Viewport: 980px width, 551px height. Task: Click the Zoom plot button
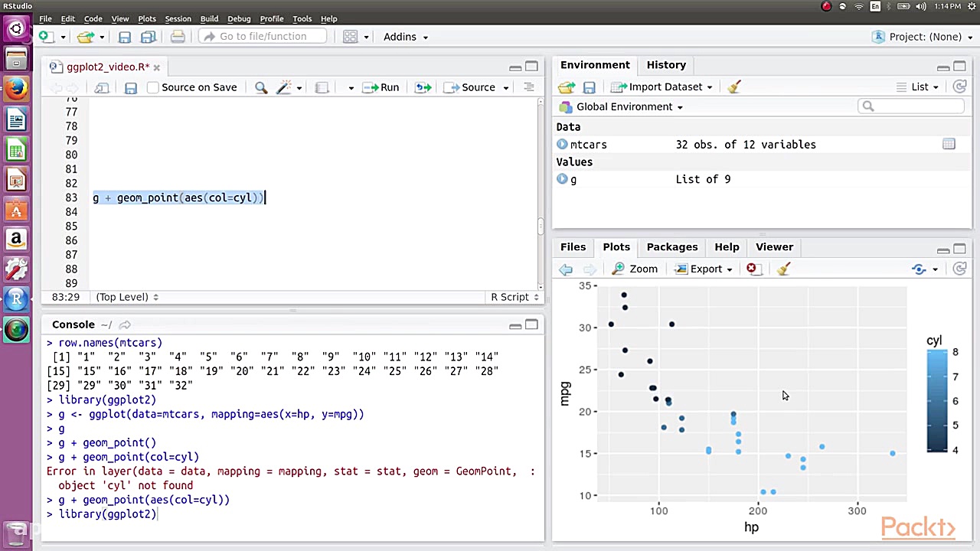coord(635,269)
